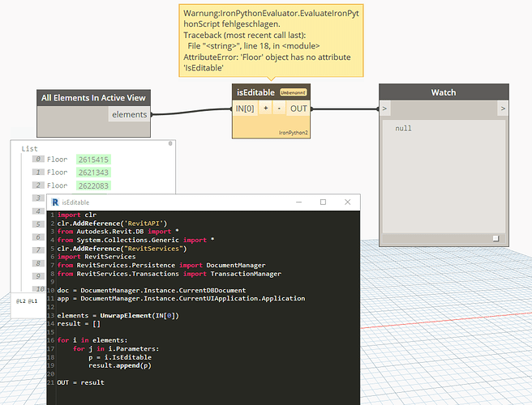The width and height of the screenshot is (532, 405).
Task: Close the isEditable script editor window
Action: tap(349, 202)
